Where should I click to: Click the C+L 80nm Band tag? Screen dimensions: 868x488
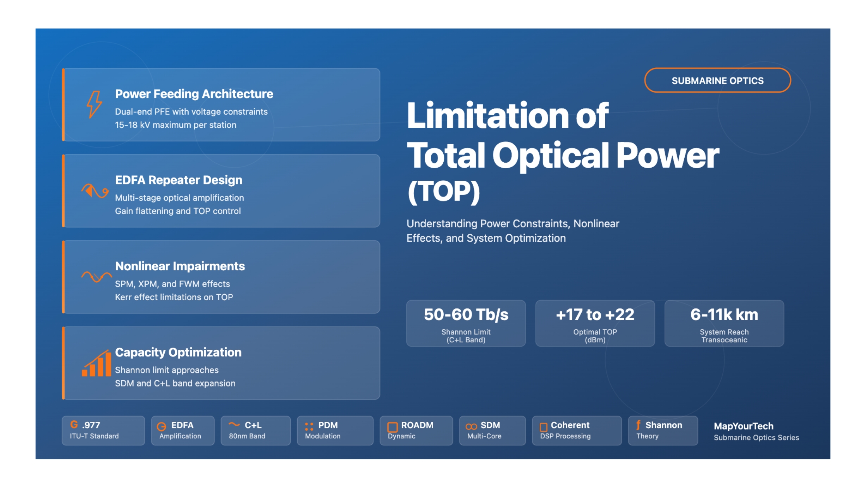(255, 430)
